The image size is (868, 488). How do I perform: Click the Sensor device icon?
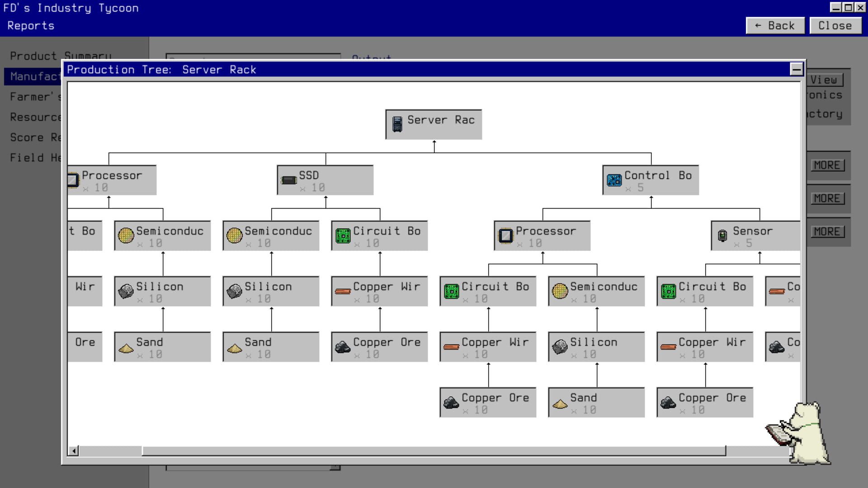722,235
